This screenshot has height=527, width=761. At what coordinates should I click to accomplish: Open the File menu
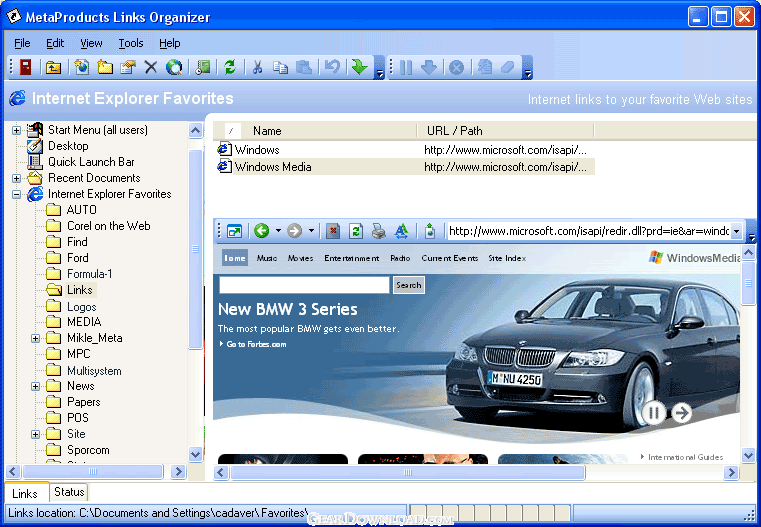pyautogui.click(x=22, y=43)
